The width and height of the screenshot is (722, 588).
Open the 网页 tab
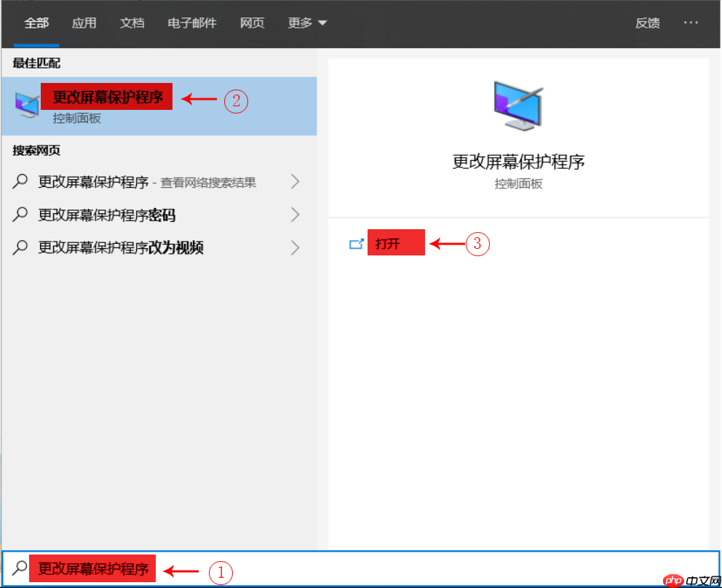point(252,23)
